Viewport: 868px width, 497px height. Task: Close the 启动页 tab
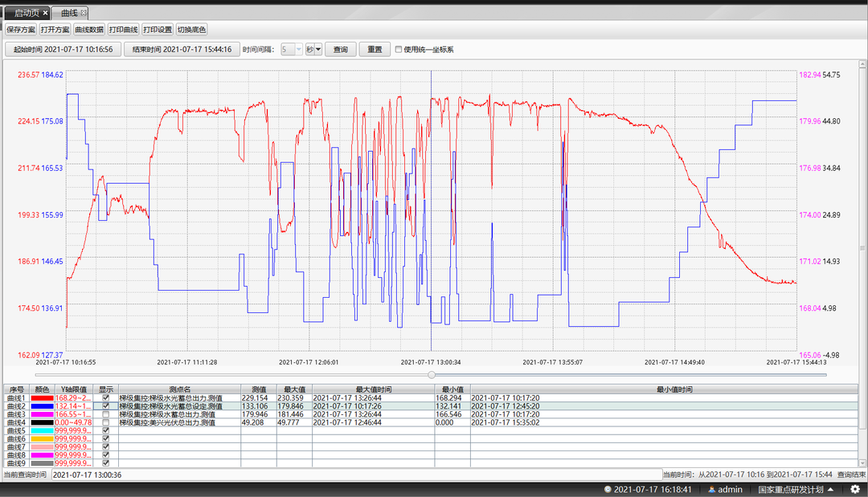point(45,13)
